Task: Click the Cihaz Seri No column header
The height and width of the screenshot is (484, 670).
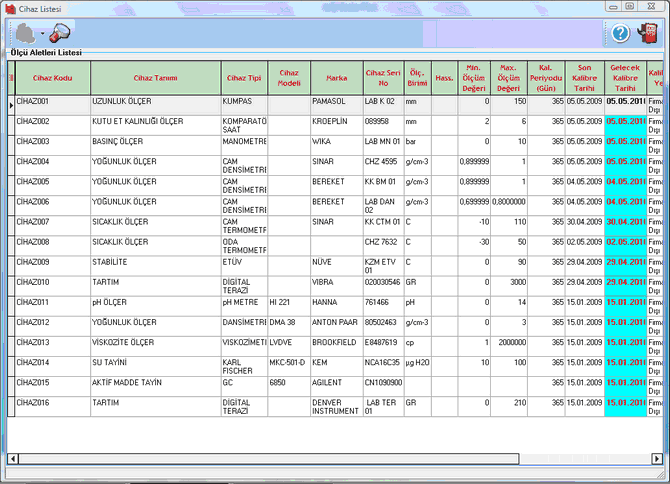Action: (x=383, y=78)
